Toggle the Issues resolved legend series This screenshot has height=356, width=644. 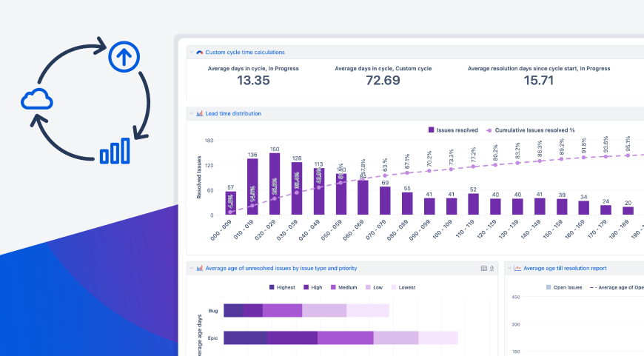tap(453, 130)
